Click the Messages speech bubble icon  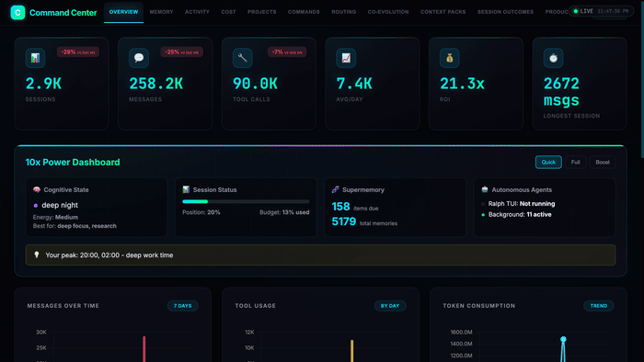tap(139, 58)
